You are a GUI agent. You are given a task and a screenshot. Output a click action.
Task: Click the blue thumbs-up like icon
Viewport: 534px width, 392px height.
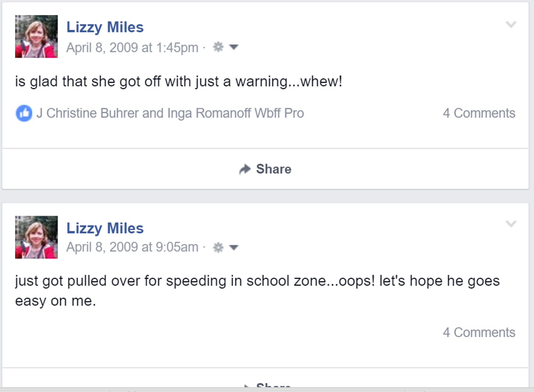24,113
